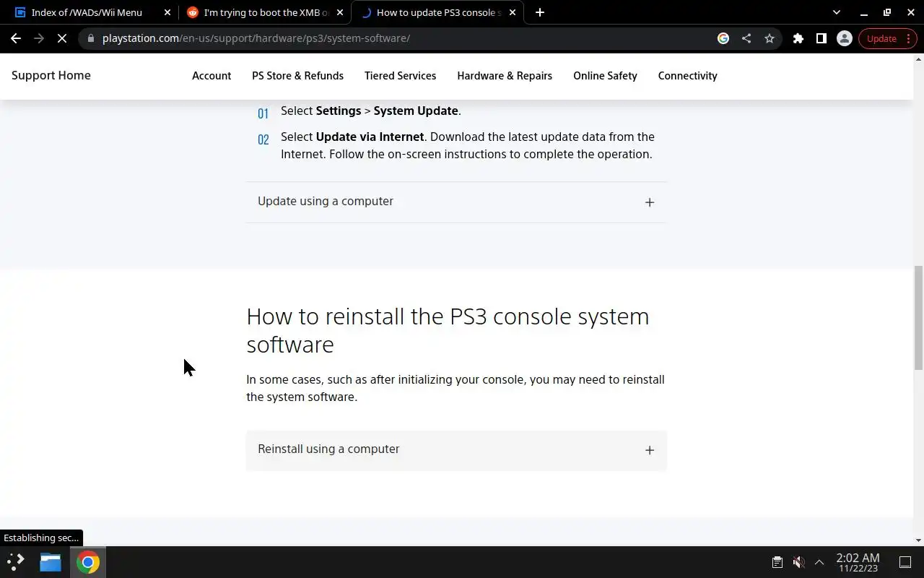Open Chrome profile avatar

845,38
